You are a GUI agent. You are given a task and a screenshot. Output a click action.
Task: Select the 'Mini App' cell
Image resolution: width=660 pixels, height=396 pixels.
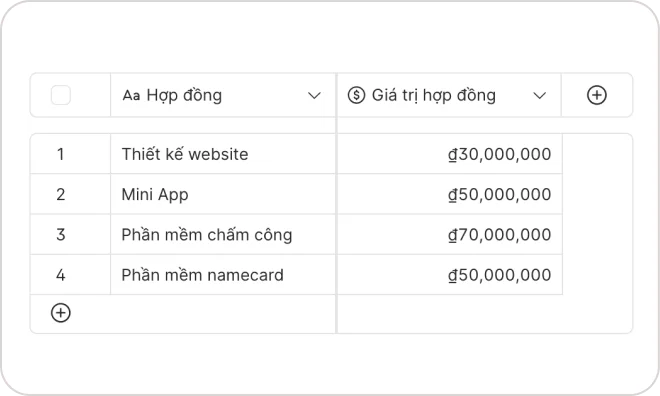pos(223,194)
